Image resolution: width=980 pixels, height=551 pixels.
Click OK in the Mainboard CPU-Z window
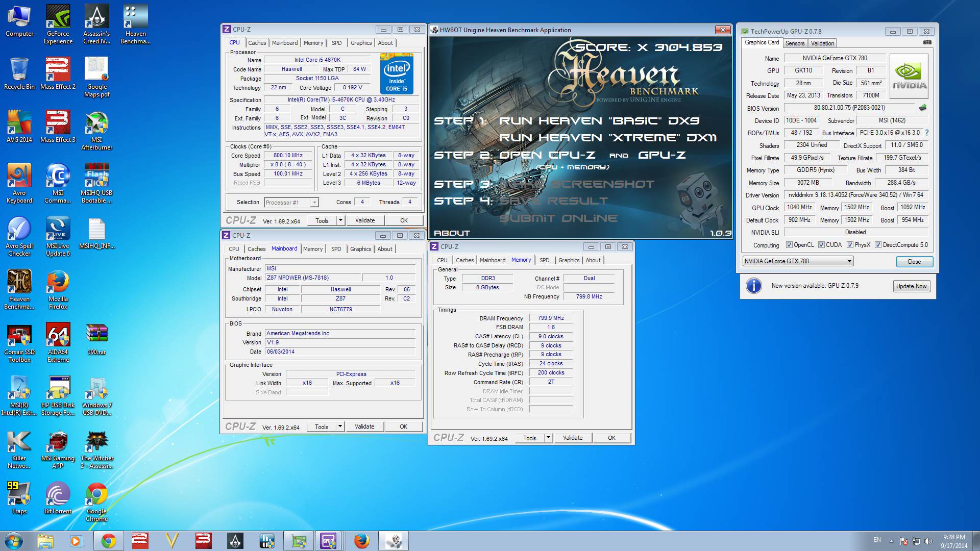click(x=403, y=427)
